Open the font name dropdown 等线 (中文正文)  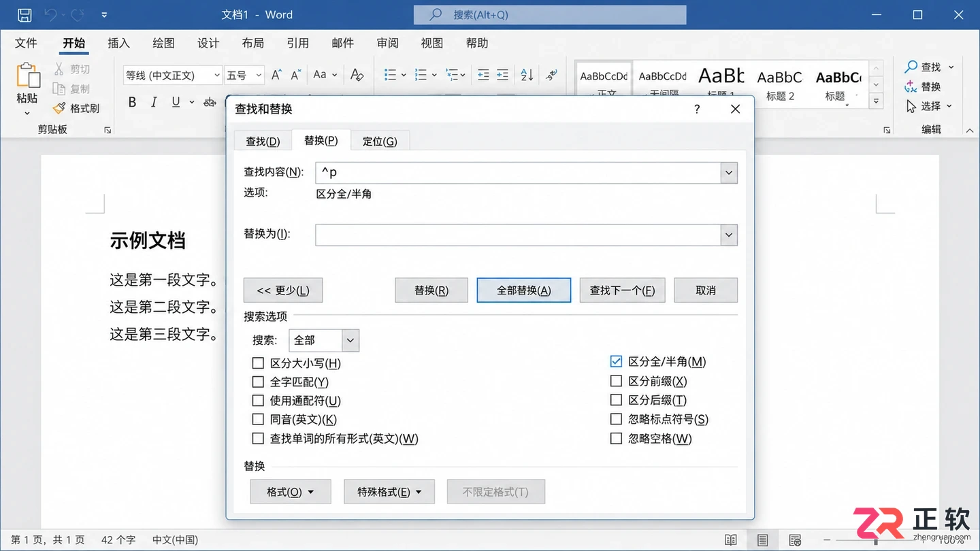click(x=173, y=75)
